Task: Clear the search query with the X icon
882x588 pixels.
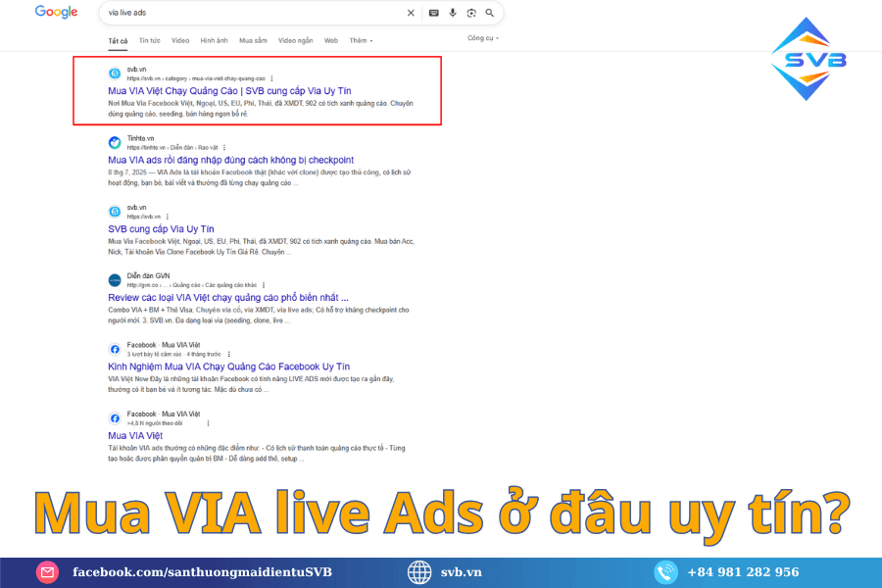Action: click(x=410, y=13)
